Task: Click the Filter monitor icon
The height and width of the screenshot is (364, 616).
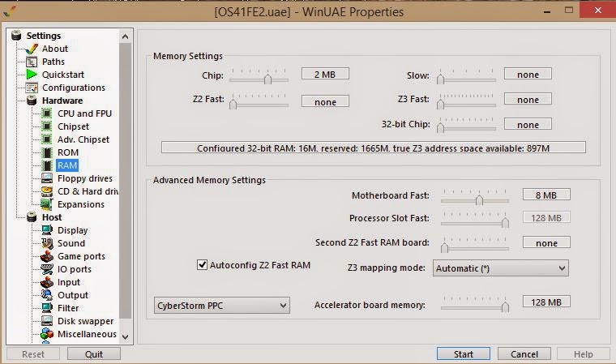Action: coord(47,308)
